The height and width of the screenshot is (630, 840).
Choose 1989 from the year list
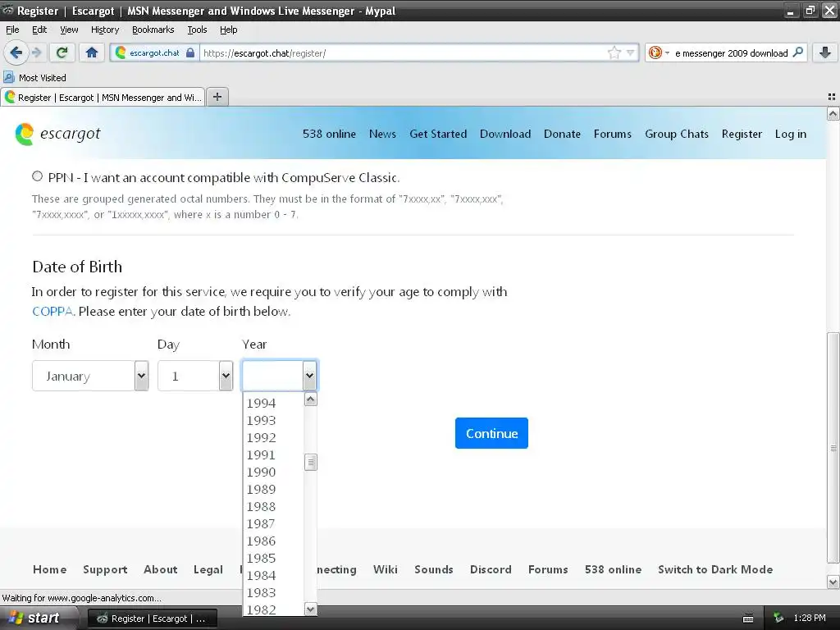pos(273,489)
